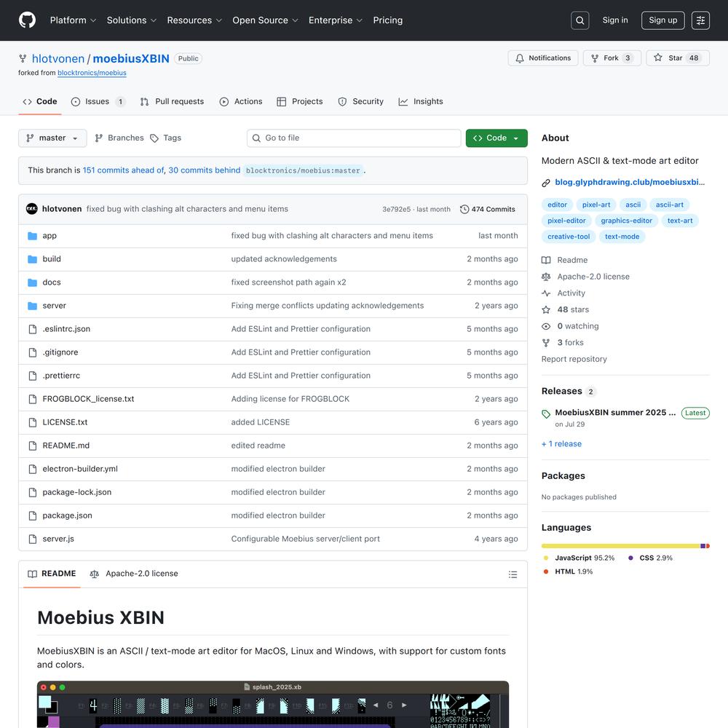728x728 pixels.
Task: Click the hlotvonen avatar image
Action: (32, 209)
